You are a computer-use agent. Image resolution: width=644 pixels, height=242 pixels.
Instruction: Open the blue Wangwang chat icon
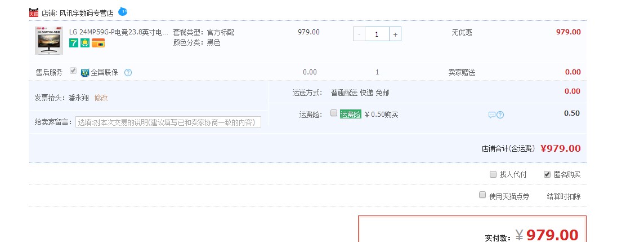coord(122,11)
